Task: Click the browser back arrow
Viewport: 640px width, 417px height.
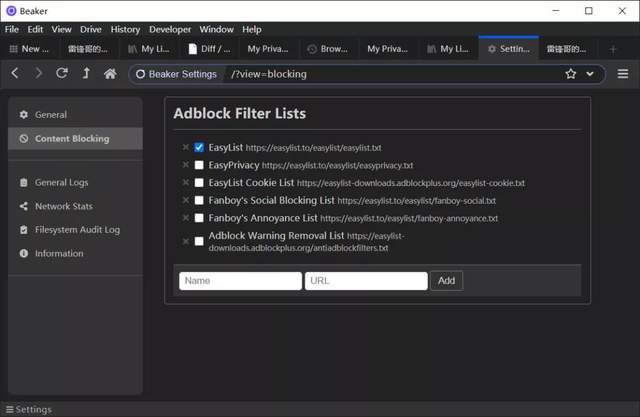Action: [x=15, y=74]
